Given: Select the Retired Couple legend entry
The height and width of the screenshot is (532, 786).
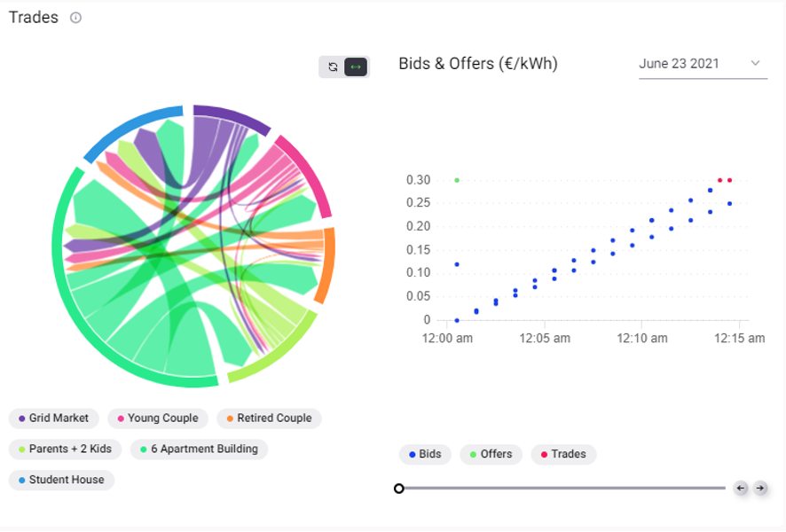Looking at the screenshot, I should (268, 418).
